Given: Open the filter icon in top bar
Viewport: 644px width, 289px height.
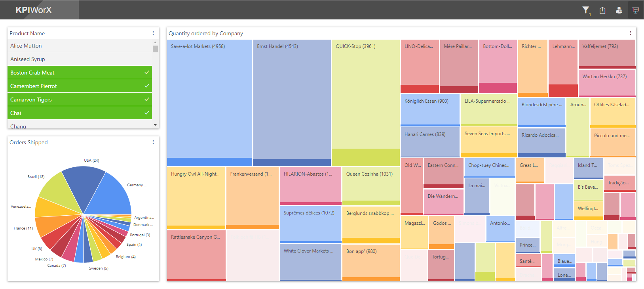Looking at the screenshot, I should tap(586, 10).
